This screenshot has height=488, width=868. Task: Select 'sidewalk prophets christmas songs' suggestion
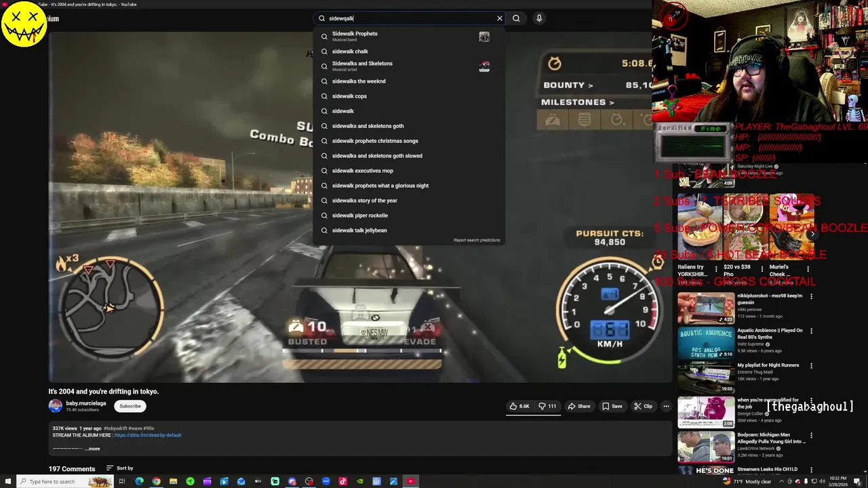point(408,141)
